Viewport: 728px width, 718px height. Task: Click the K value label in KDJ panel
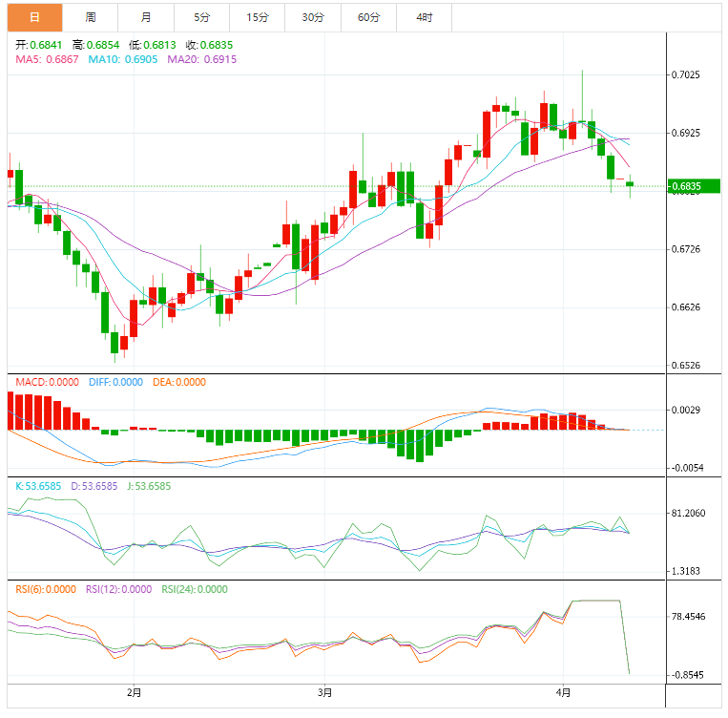(38, 486)
